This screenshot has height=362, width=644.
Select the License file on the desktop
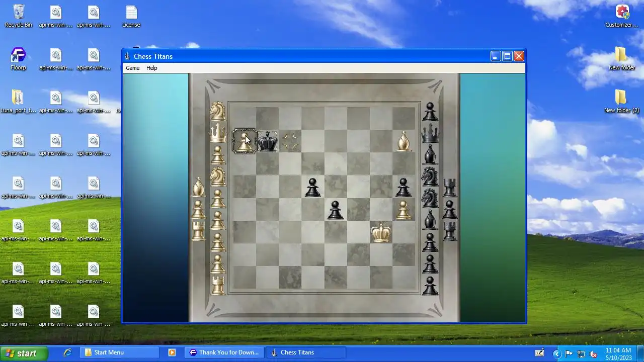[131, 16]
